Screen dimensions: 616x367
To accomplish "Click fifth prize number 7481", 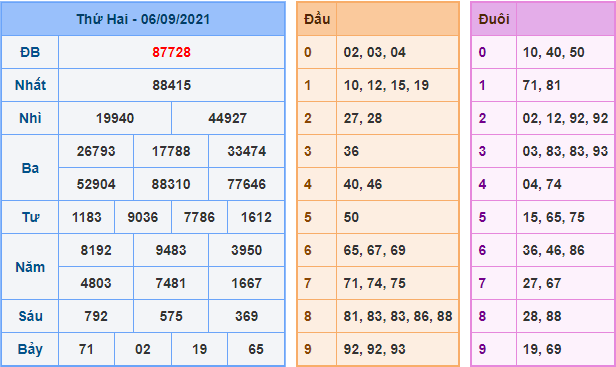I will (171, 283).
